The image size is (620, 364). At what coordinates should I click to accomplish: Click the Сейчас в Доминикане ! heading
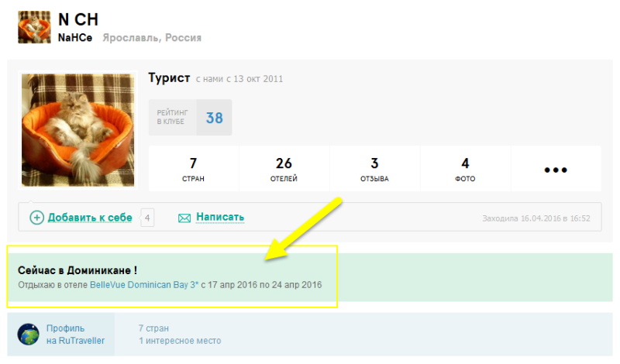77,271
